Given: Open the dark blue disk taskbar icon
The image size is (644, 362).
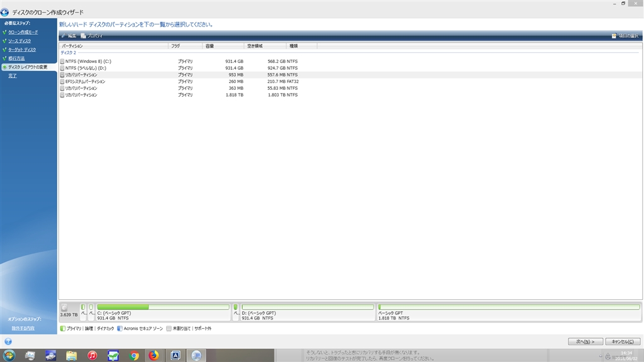Looking at the screenshot, I should (50, 356).
